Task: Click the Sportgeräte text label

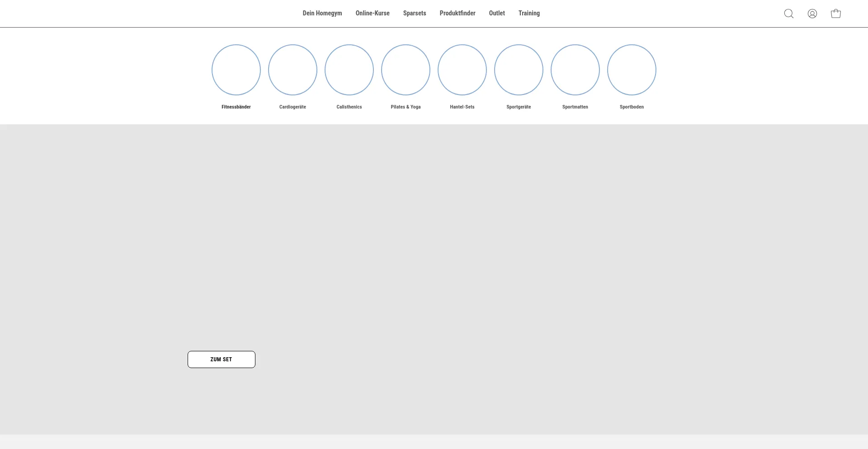Action: pos(519,107)
